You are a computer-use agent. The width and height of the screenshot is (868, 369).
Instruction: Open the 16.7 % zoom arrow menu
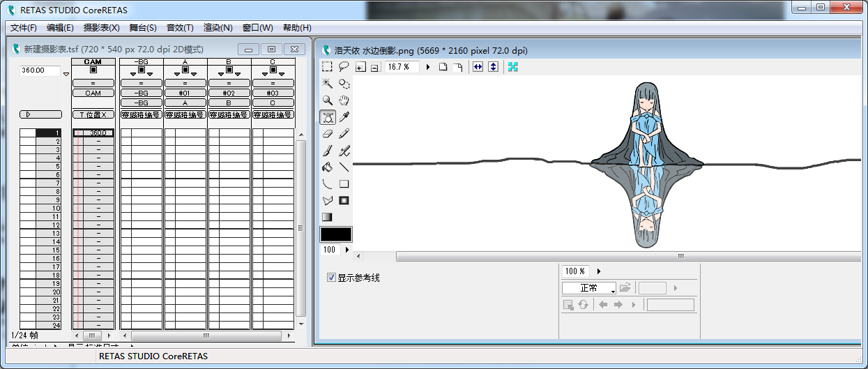(x=428, y=67)
